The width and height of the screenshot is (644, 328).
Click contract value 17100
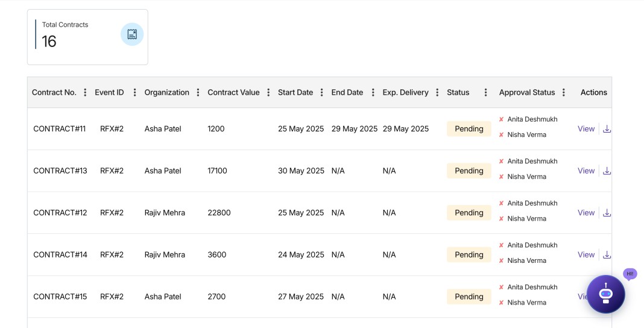pos(217,171)
